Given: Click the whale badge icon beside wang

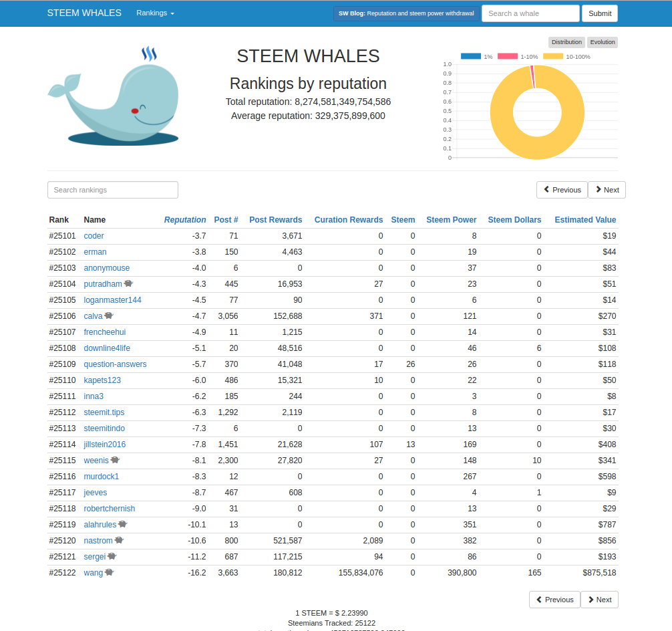Looking at the screenshot, I should (110, 572).
